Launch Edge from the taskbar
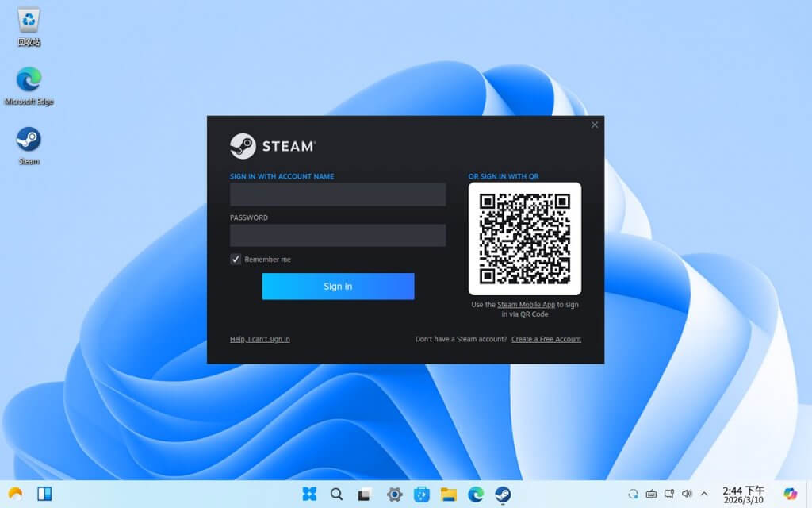Viewport: 812px width, 508px height. (476, 494)
